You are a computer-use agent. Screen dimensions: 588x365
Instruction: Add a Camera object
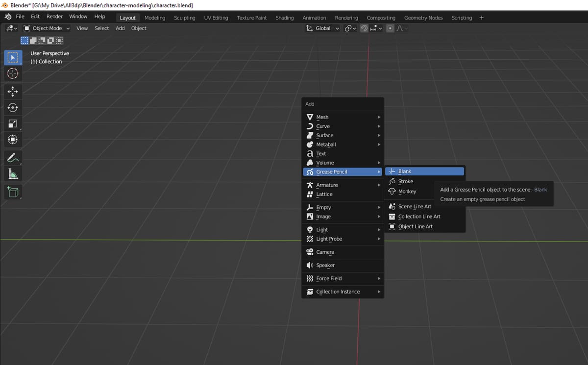point(343,252)
